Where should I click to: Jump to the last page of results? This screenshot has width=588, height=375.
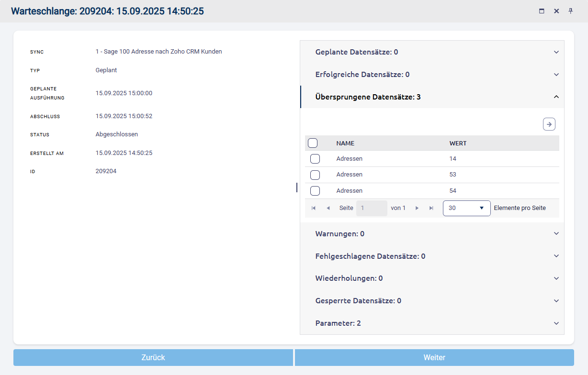431,208
